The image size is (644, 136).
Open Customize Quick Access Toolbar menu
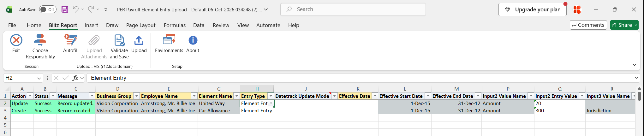coord(106,9)
